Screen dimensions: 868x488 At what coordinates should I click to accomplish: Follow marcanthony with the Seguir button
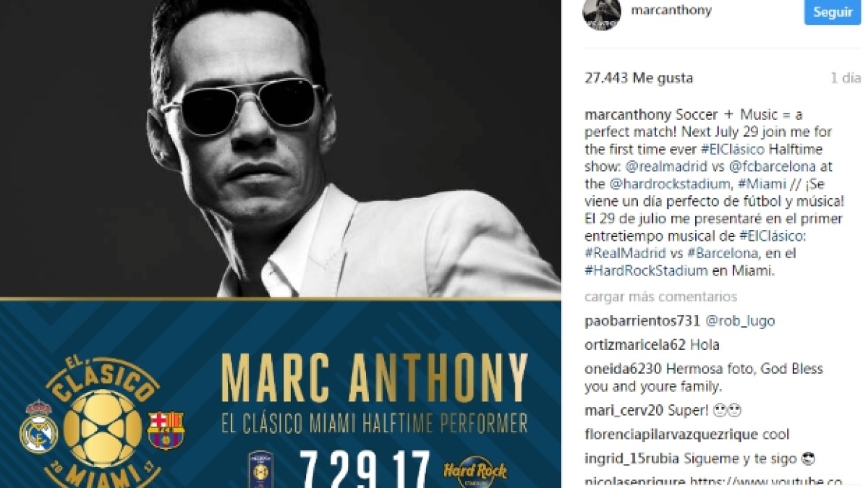coord(833,12)
